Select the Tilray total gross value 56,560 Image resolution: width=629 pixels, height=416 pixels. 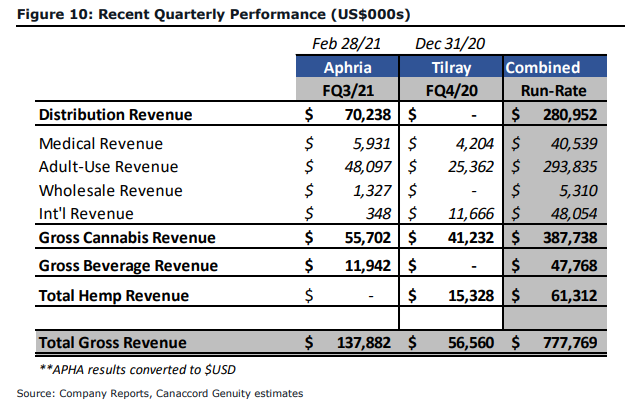point(471,343)
